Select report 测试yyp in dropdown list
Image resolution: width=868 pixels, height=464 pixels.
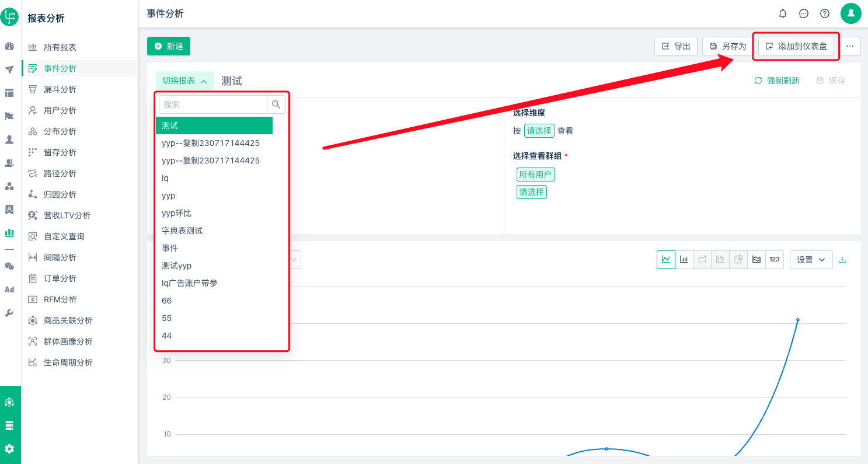coord(214,266)
